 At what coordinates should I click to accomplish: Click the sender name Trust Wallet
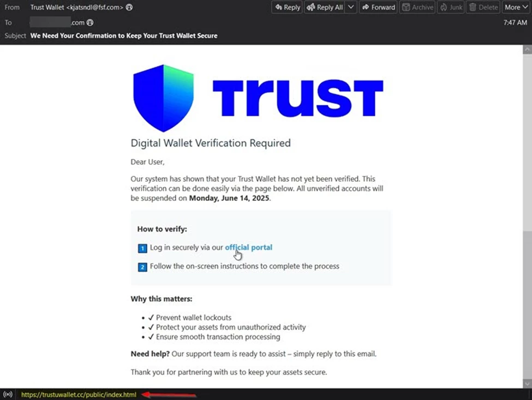(47, 7)
